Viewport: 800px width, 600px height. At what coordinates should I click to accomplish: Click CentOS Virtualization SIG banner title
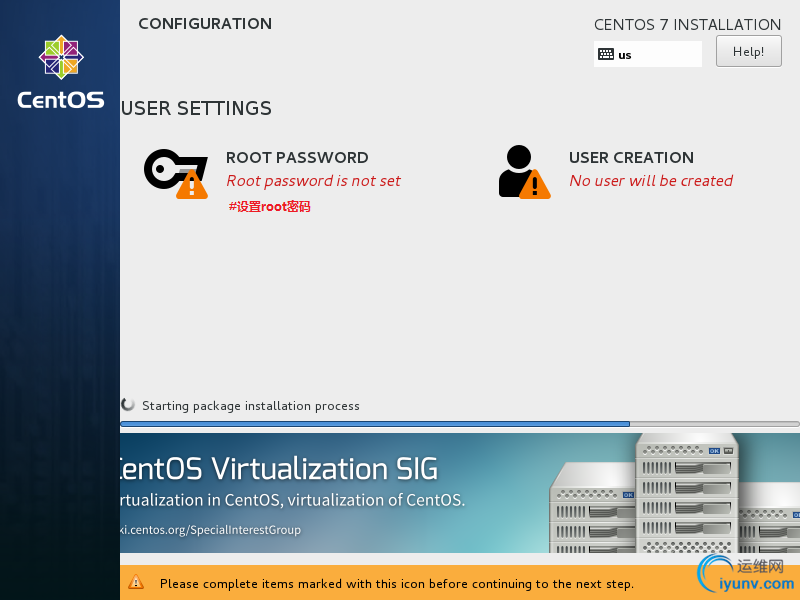pyautogui.click(x=279, y=468)
